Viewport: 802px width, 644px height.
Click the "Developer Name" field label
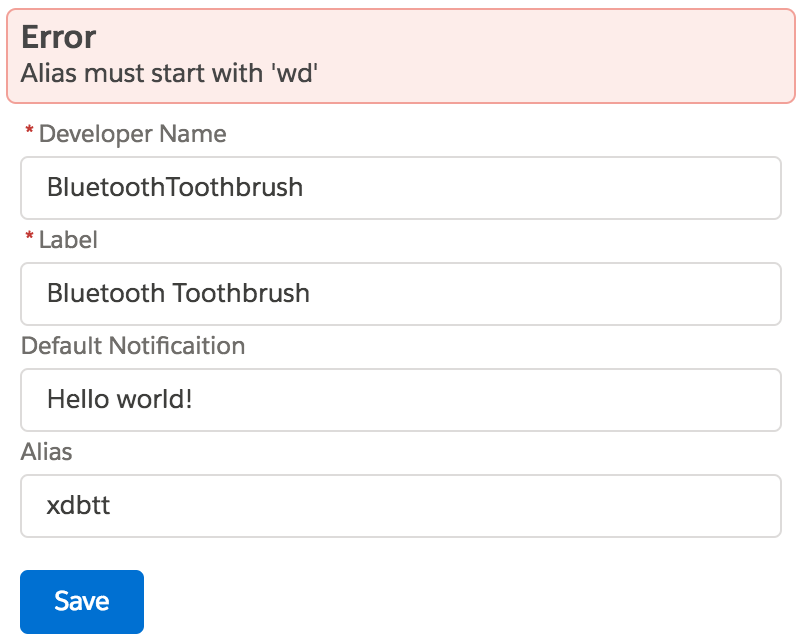(x=132, y=134)
